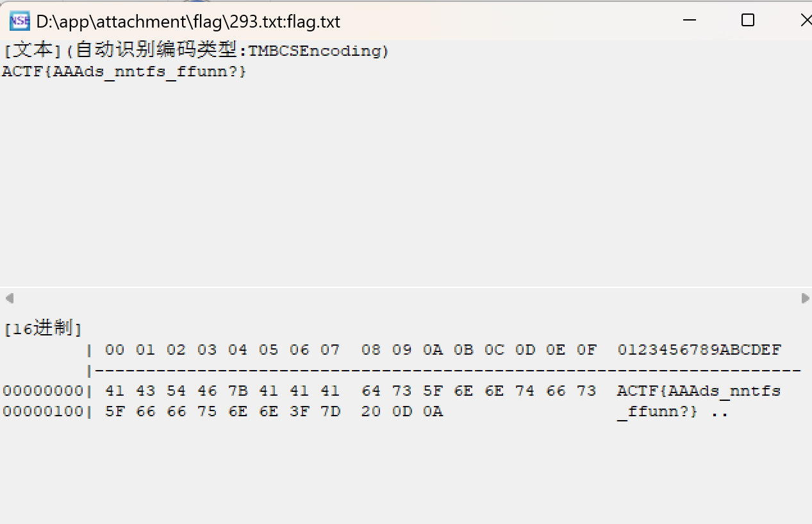Screen dimensions: 812x524
Task: Click offset 00000100 in hex view
Action: click(43, 411)
